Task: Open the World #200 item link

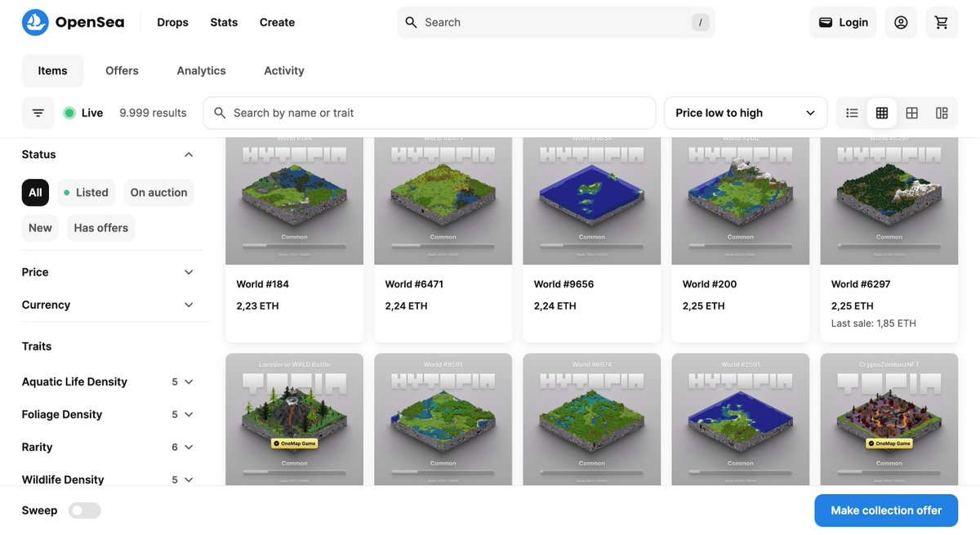Action: coord(710,284)
